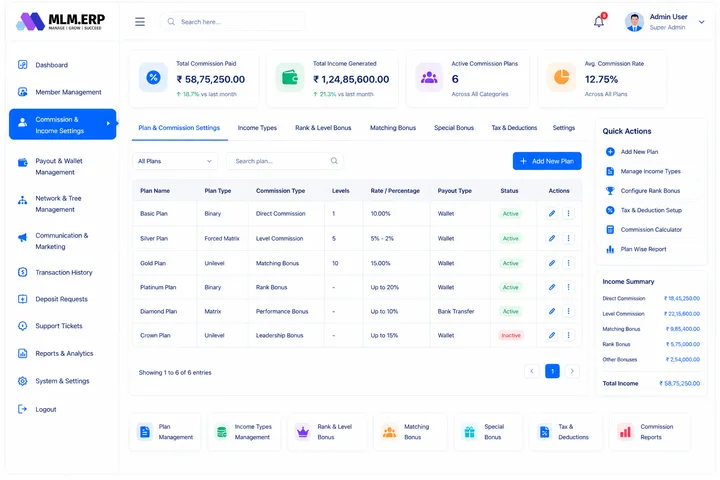Open the notification bell
The image size is (720, 480).
click(x=599, y=21)
